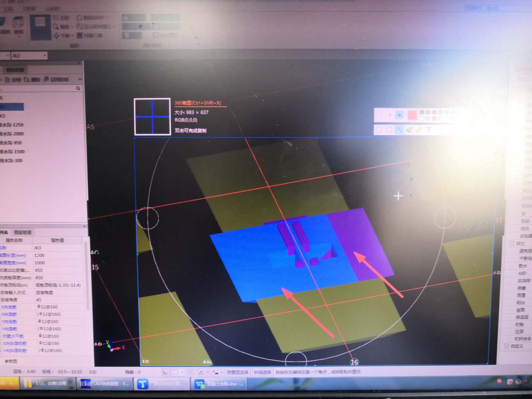Click the JK3 name value cell

pos(58,248)
